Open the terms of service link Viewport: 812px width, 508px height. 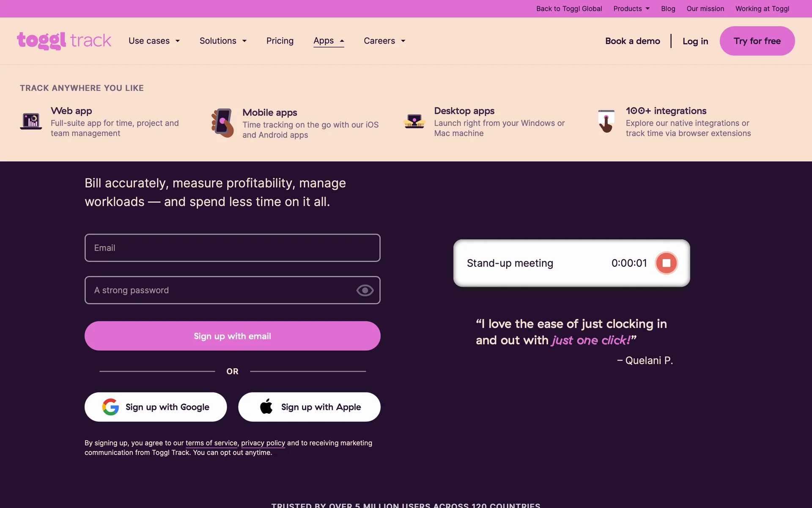[211, 443]
